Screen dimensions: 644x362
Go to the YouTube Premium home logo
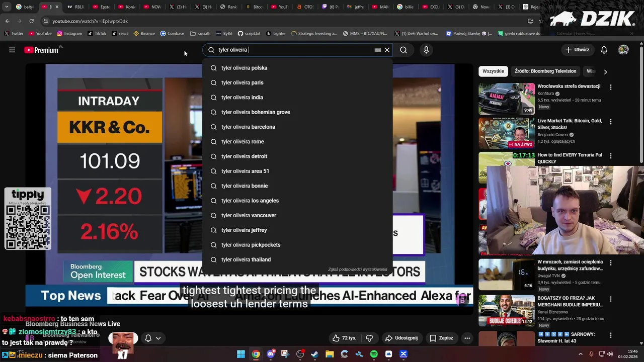point(41,50)
